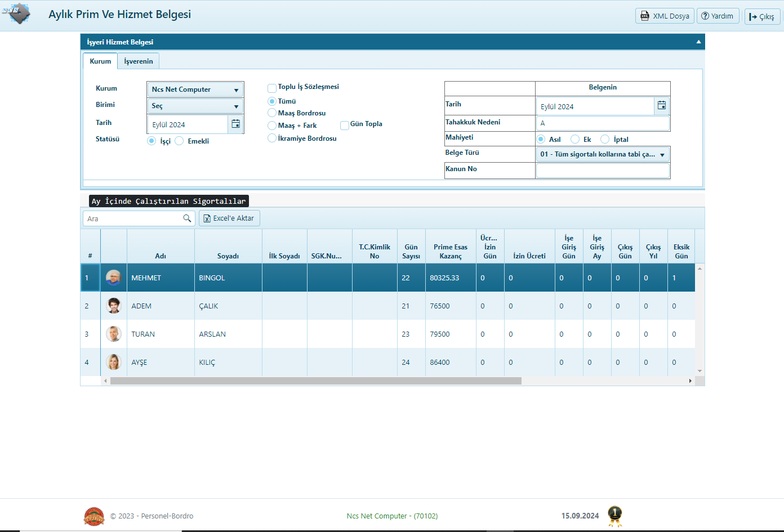Click the Belgenin Tarih Eylül 2024 field
Viewport: 784px width, 532px height.
tap(595, 106)
